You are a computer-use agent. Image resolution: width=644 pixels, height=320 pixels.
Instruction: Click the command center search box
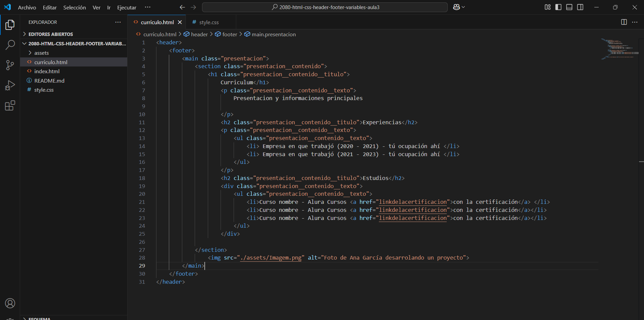(x=325, y=7)
